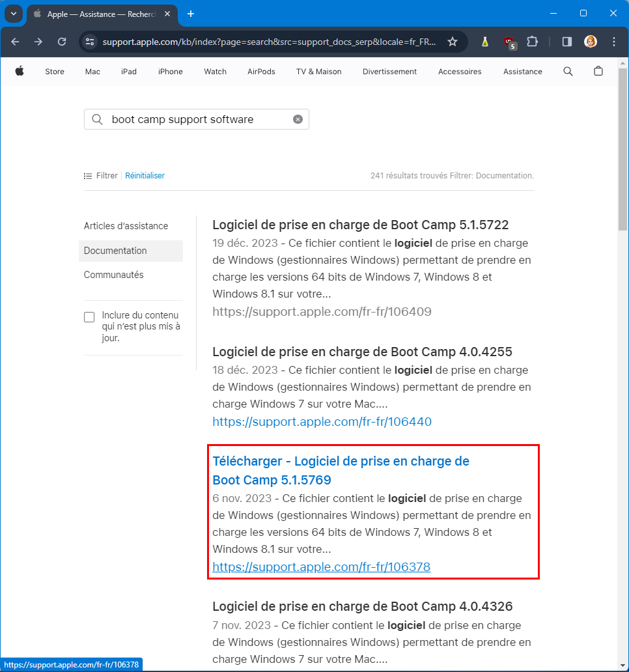Viewport: 629px width, 672px height.
Task: Open Boot Camp 4.0.4255 result title
Action: click(x=362, y=352)
